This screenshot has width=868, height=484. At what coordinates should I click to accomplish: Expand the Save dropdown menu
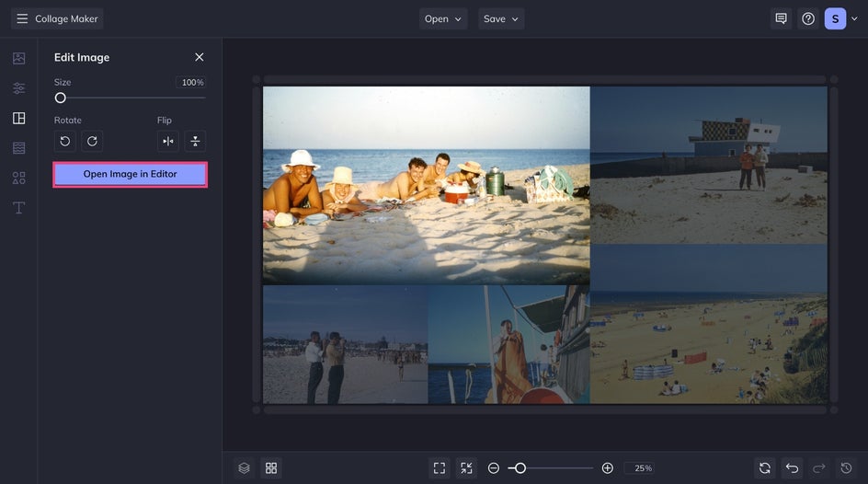pos(501,18)
